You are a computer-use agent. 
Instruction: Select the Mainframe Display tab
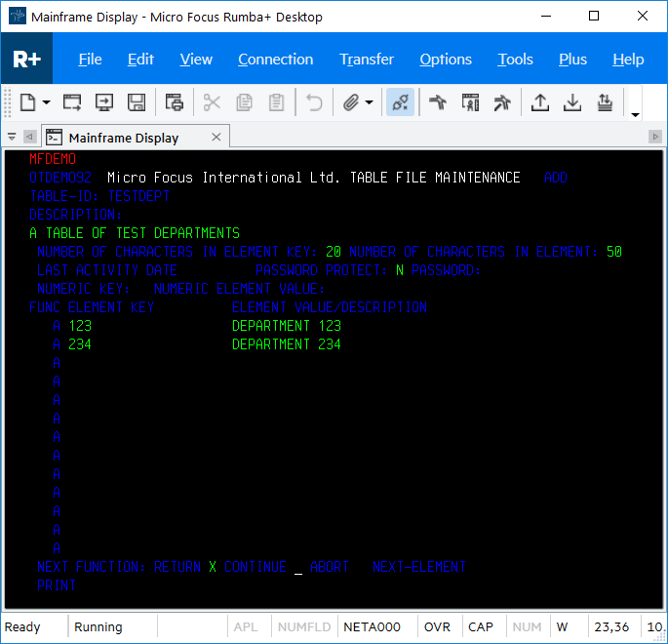(123, 138)
